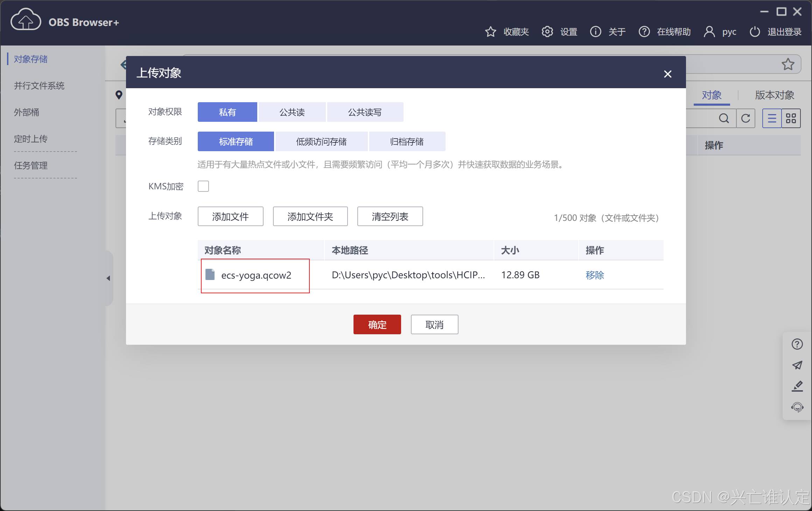The width and height of the screenshot is (812, 511).
Task: Click the 添加文件 button
Action: coord(230,216)
